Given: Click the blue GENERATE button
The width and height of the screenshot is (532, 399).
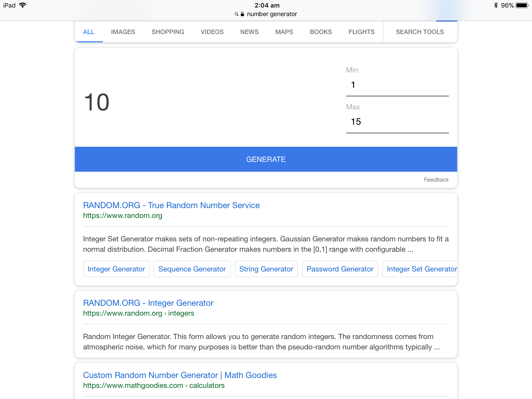Looking at the screenshot, I should click(266, 159).
